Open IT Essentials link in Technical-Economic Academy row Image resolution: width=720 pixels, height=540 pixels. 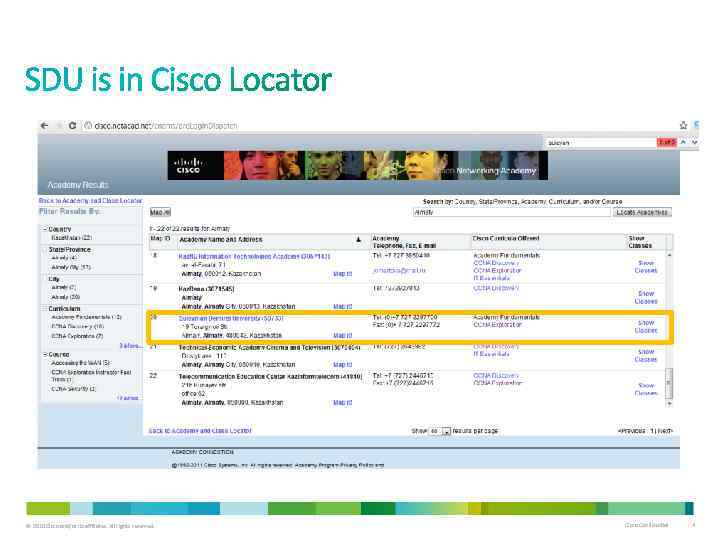coord(491,354)
